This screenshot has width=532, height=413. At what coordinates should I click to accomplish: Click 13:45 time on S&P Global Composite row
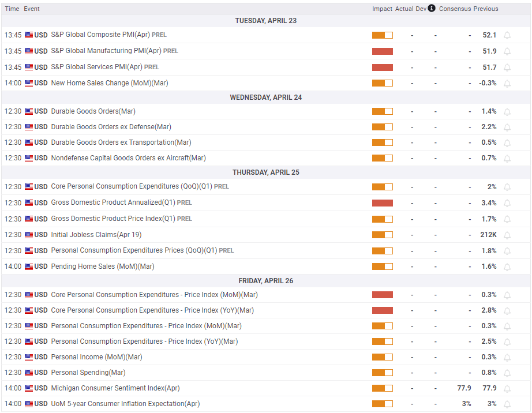(x=13, y=35)
